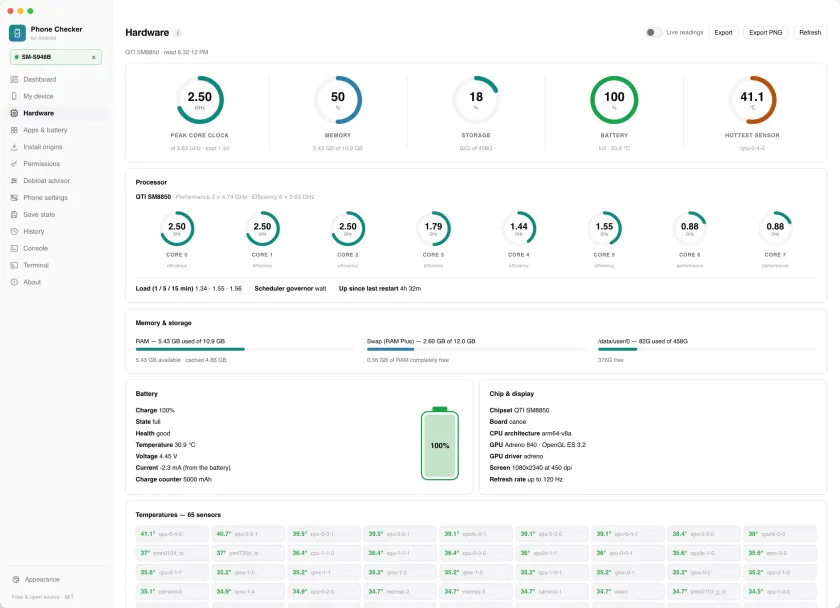The height and width of the screenshot is (608, 840).
Task: Refresh the hardware readings
Action: [x=810, y=33]
